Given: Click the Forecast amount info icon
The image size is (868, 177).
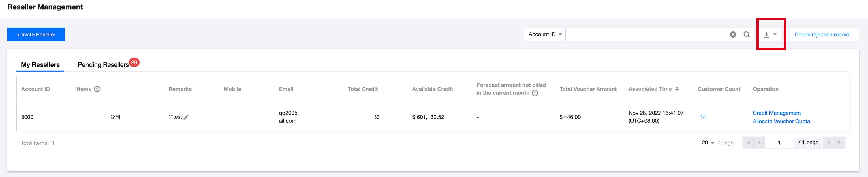Looking at the screenshot, I should pyautogui.click(x=535, y=93).
